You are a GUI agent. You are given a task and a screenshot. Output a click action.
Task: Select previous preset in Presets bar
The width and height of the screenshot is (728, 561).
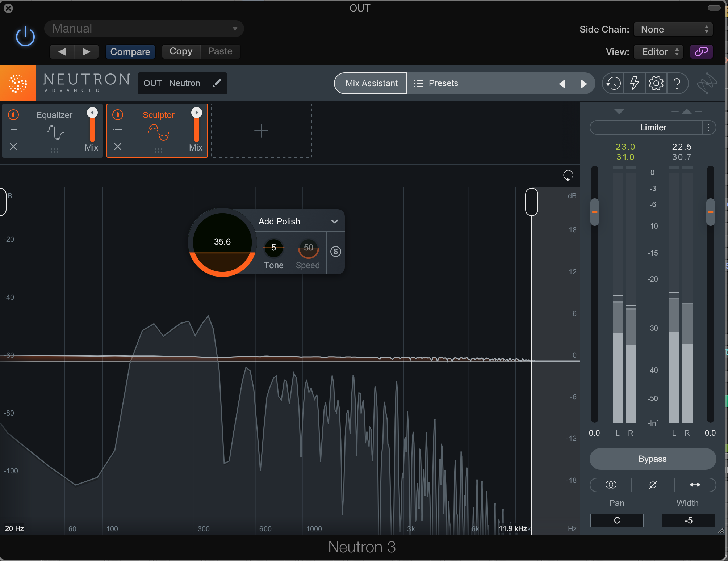[x=562, y=84]
